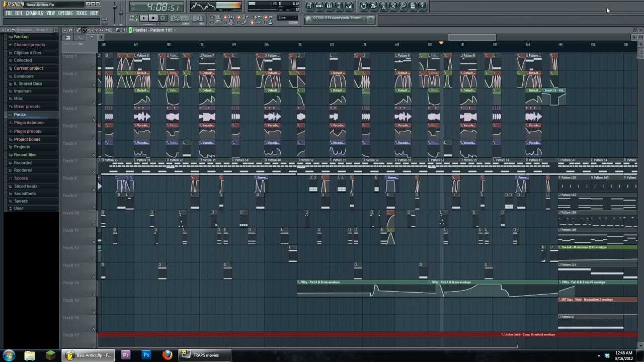Click the one-click recording microphone icon

tap(403, 6)
